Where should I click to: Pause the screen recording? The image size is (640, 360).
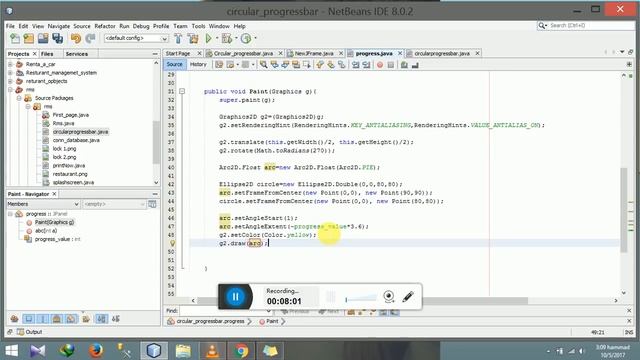pyautogui.click(x=236, y=297)
